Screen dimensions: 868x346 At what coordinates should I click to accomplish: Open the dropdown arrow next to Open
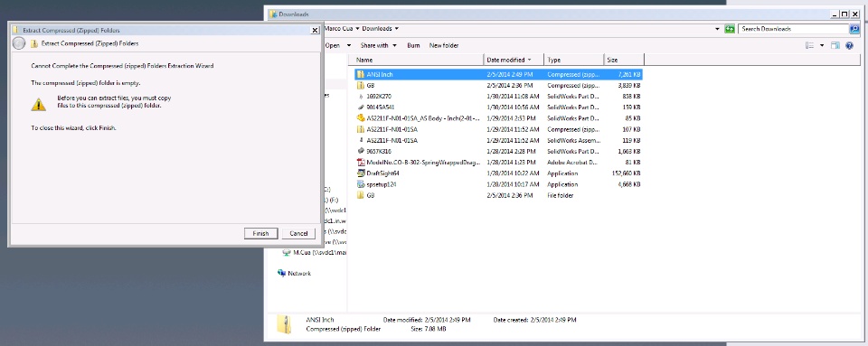[x=349, y=45]
